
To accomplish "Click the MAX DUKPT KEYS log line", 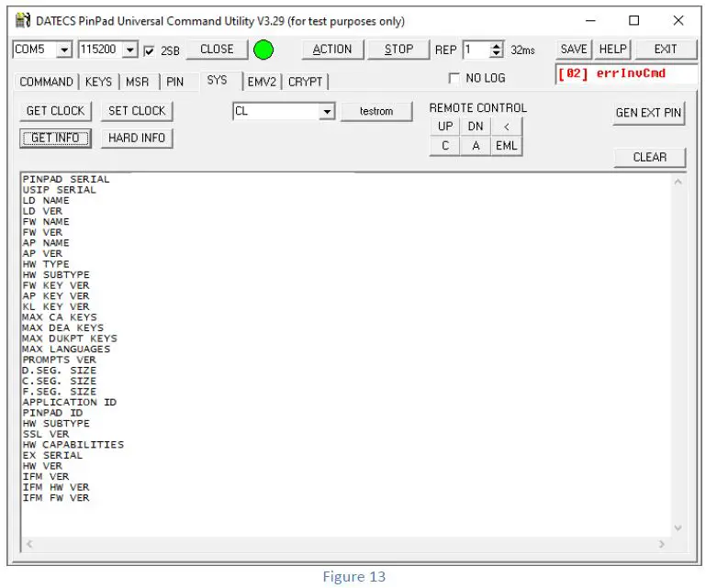I will (70, 338).
